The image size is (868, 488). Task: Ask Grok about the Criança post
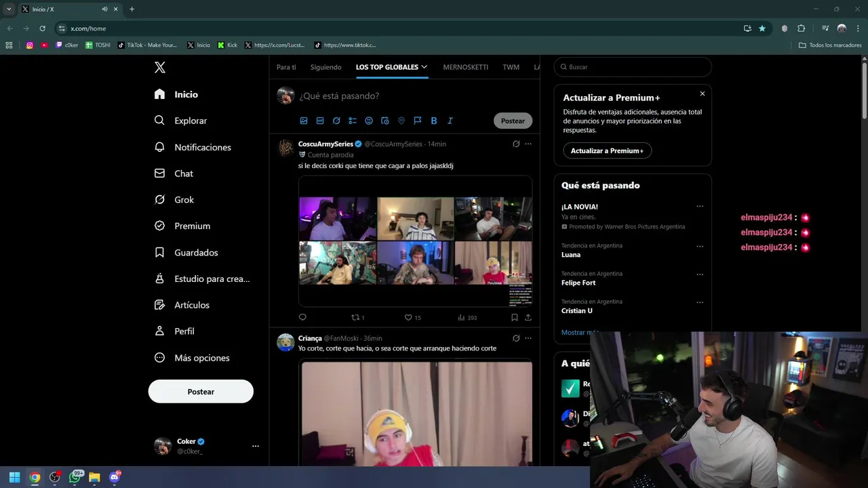516,338
